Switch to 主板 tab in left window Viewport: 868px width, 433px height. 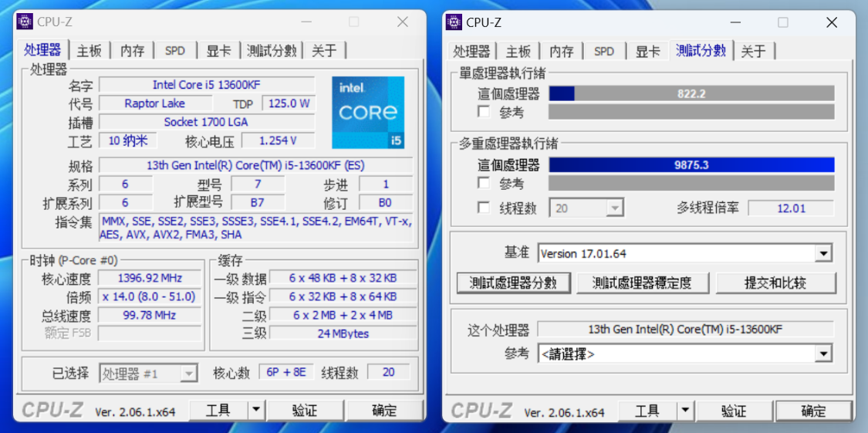pyautogui.click(x=90, y=51)
